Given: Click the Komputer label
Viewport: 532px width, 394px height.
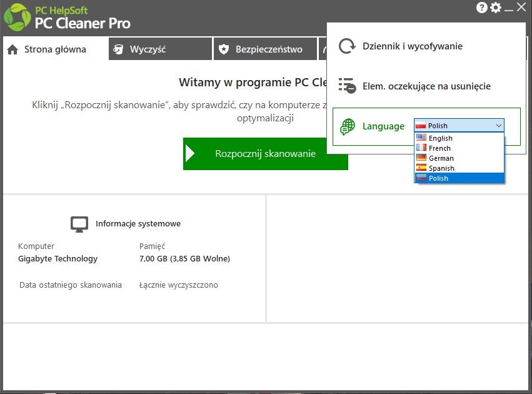Looking at the screenshot, I should tap(36, 246).
